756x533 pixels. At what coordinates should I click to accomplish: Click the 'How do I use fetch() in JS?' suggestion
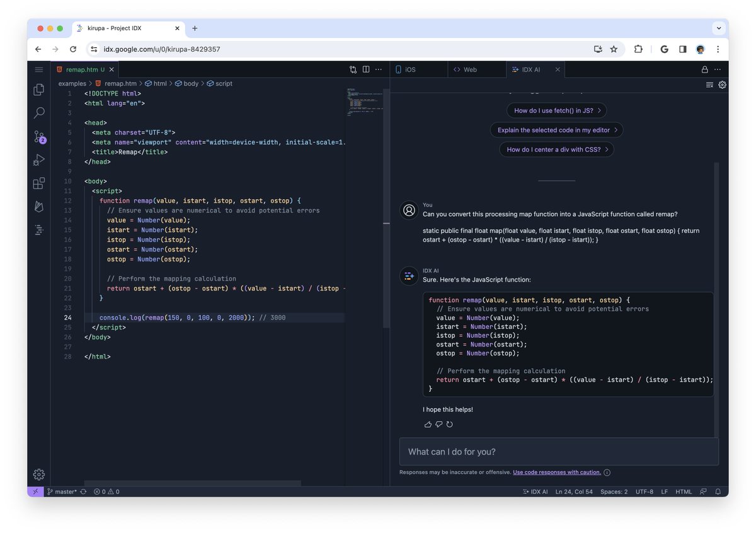556,110
